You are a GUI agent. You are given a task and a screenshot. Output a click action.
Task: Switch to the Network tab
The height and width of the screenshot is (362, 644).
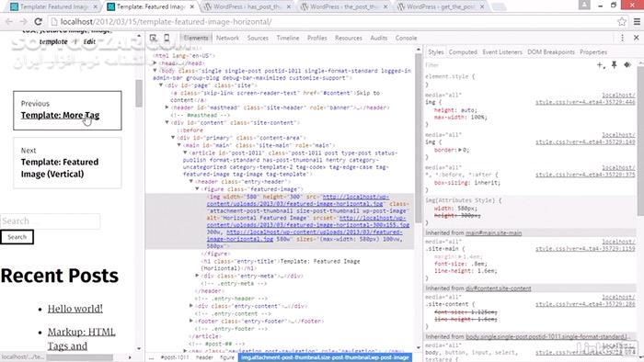point(227,38)
